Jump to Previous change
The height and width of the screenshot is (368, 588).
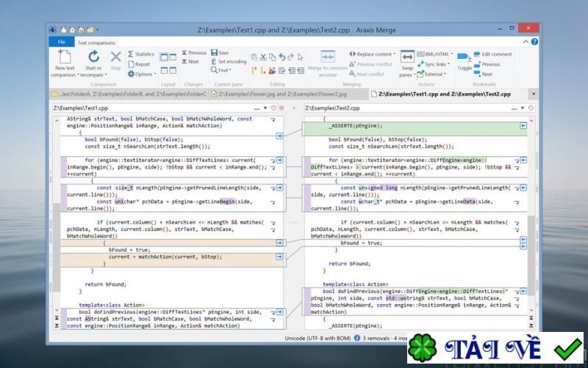click(193, 53)
